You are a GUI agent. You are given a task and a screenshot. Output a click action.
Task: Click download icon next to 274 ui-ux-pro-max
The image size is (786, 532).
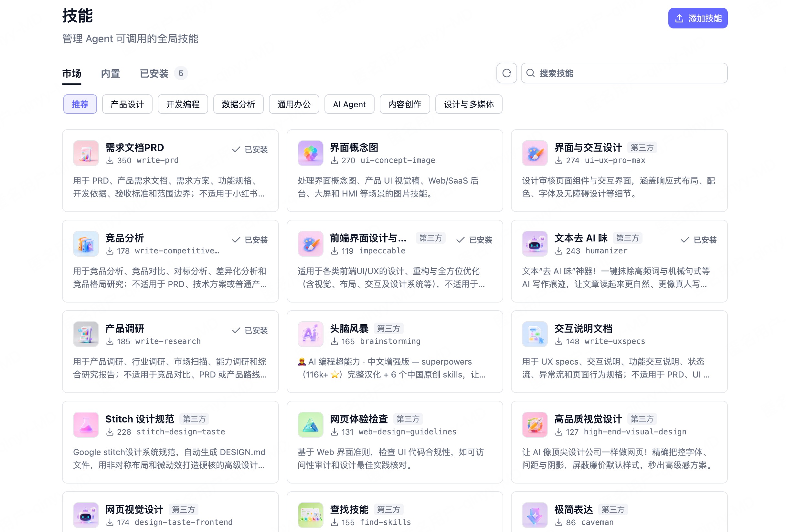coord(559,161)
